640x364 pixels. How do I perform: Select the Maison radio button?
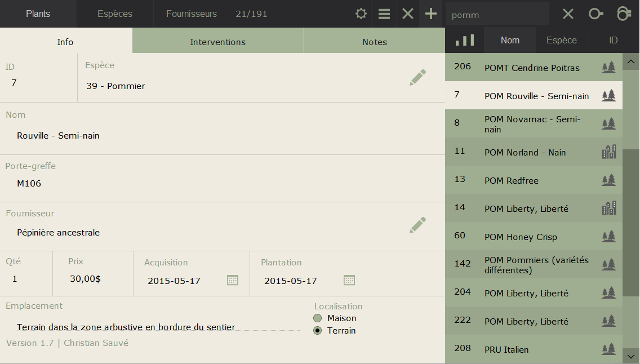318,318
